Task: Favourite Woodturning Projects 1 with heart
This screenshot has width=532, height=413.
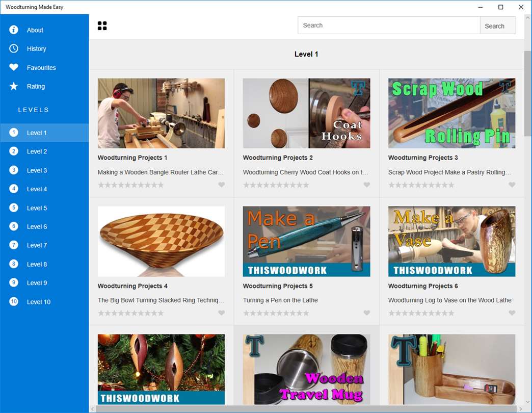Action: pyautogui.click(x=221, y=185)
